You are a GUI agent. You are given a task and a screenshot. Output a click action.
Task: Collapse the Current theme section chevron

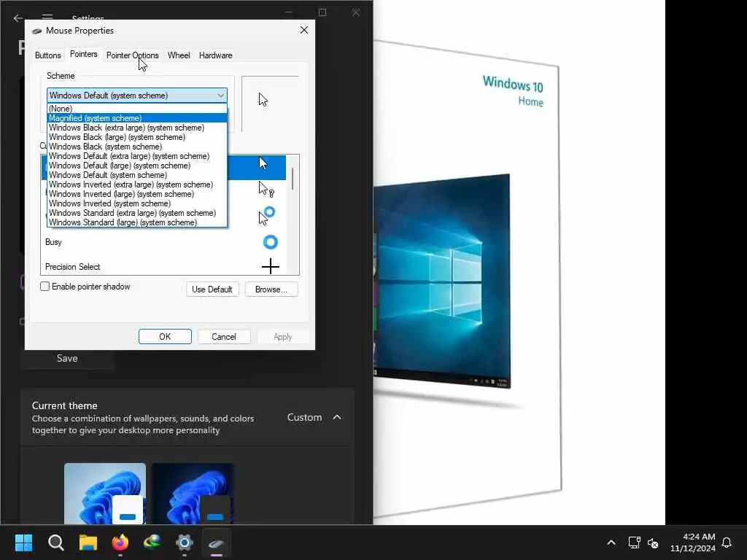[337, 417]
